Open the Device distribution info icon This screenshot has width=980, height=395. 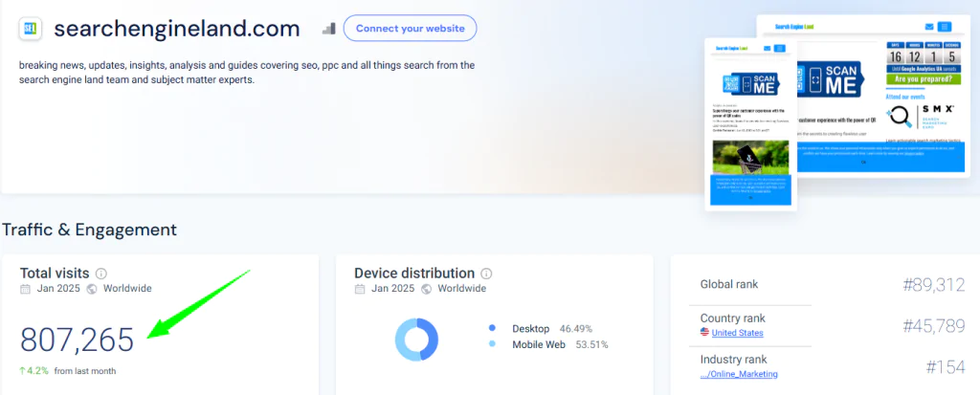point(486,274)
